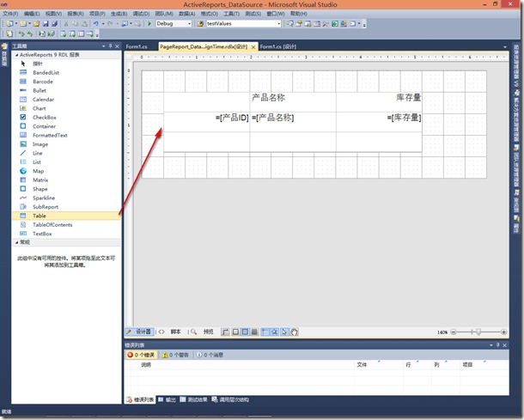This screenshot has height=420, width=524.
Task: Activate the arrow selection mode icon
Action: [284, 332]
